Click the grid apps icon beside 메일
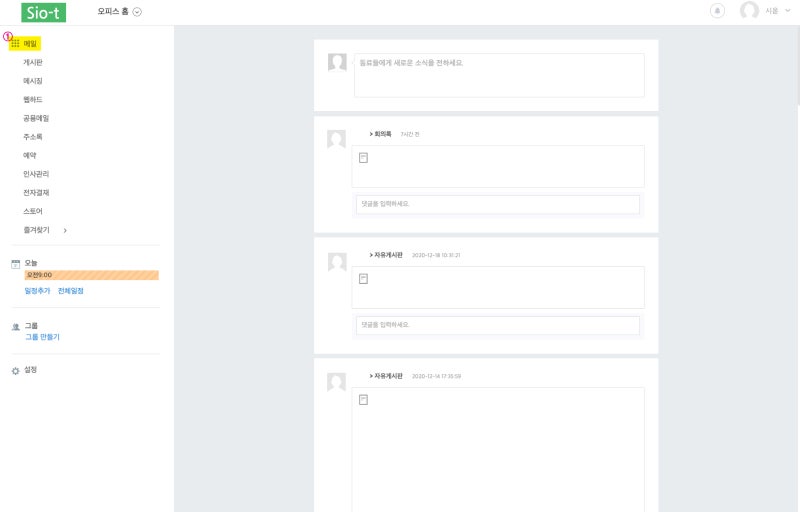Image resolution: width=800 pixels, height=512 pixels. click(15, 44)
